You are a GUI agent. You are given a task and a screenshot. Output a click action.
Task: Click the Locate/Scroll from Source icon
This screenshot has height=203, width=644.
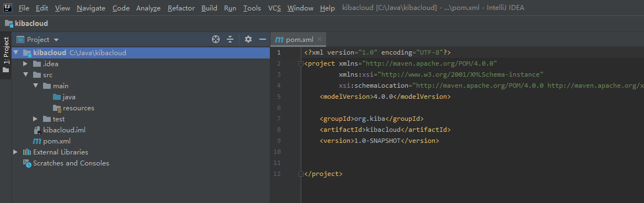tap(216, 40)
